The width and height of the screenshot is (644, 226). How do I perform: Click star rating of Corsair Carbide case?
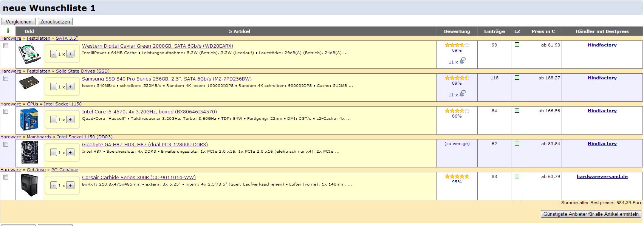457,176
